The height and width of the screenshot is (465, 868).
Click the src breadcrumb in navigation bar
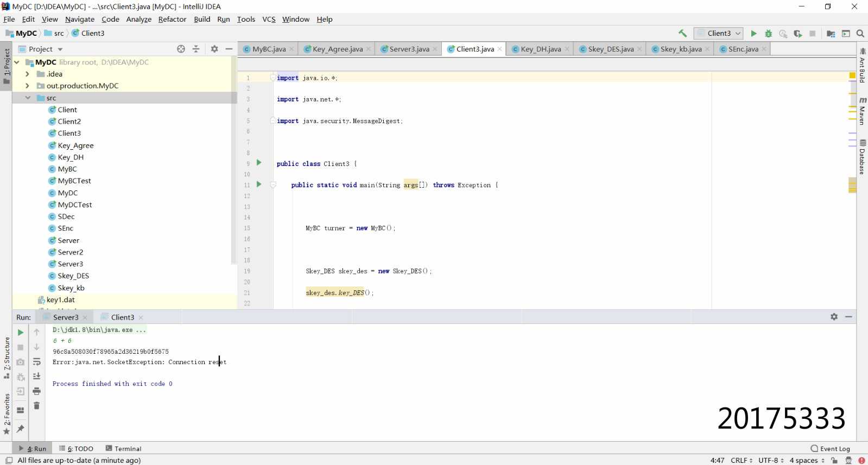(54, 33)
